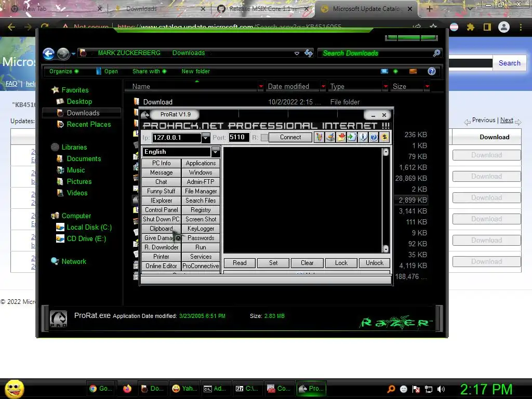Open the Yah... taskbar item
This screenshot has height=399, width=532.
click(184, 389)
